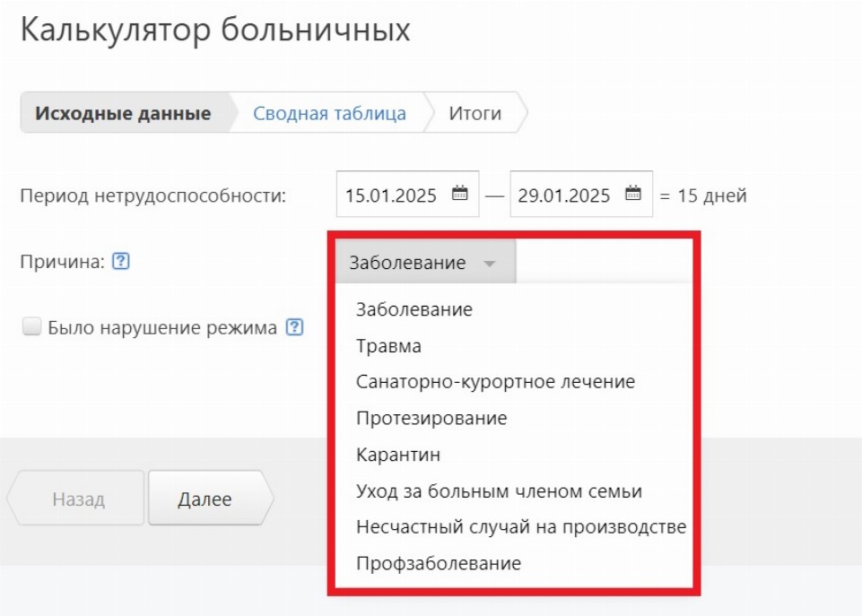Pick Протезирование from the list
Screen dimensions: 862x616
pos(431,419)
